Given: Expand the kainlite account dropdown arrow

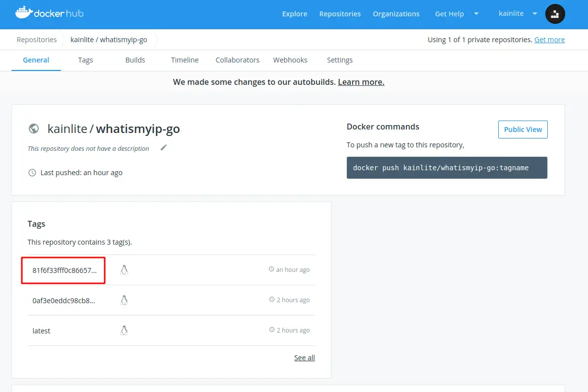Looking at the screenshot, I should point(535,13).
